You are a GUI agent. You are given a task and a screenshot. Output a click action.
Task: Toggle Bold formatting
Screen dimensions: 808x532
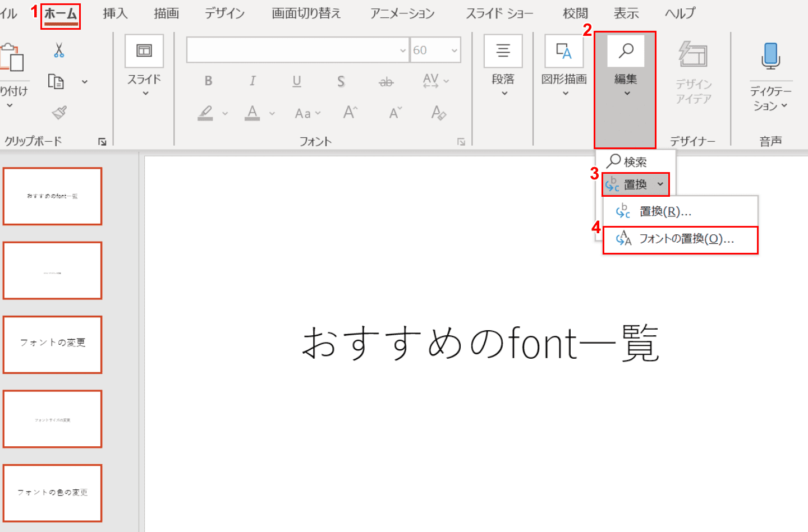[x=208, y=81]
